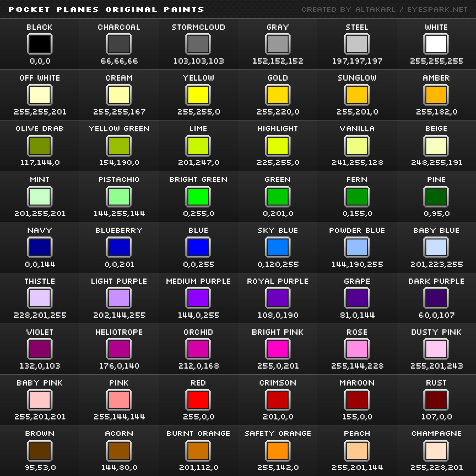Viewport: 476px width, 476px height.
Task: Select the Heliotrope paint swatch
Action: 119,350
